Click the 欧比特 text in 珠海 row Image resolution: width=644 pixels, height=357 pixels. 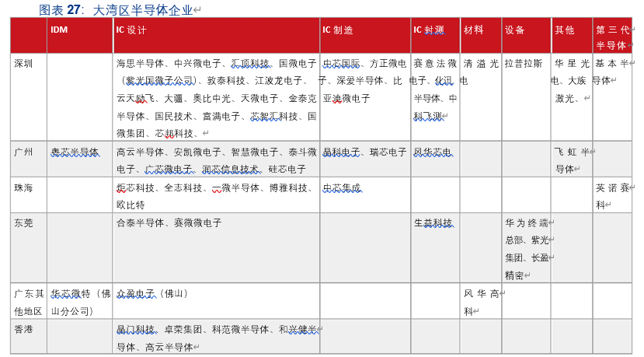tap(131, 205)
